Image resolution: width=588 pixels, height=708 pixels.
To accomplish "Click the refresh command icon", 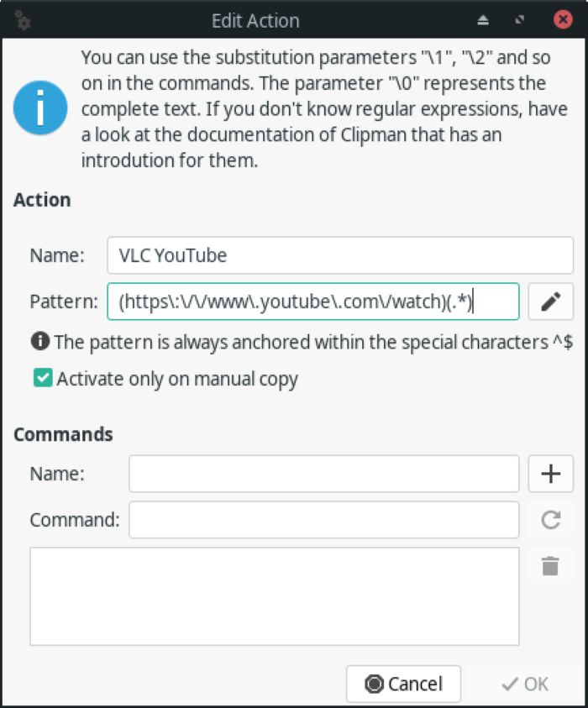I will (x=552, y=520).
